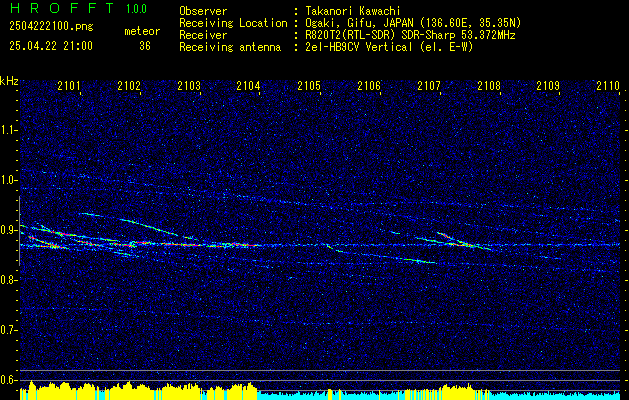Click observer name Takanori Kawachi
629x400 pixels.
coord(353,11)
